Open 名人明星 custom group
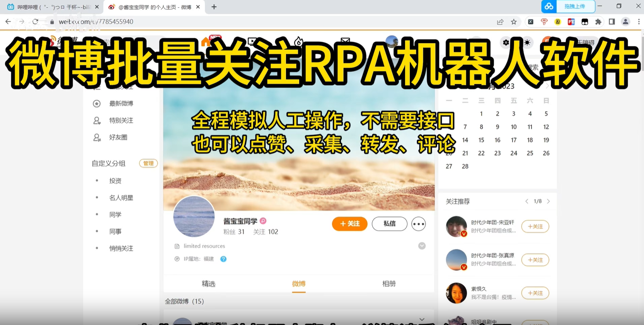The height and width of the screenshot is (325, 644). click(x=121, y=198)
